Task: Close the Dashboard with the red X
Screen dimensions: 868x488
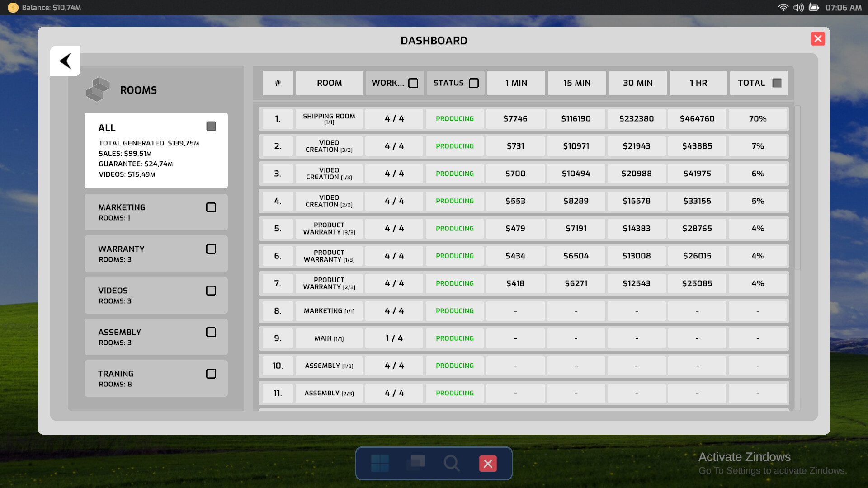Action: tap(818, 39)
